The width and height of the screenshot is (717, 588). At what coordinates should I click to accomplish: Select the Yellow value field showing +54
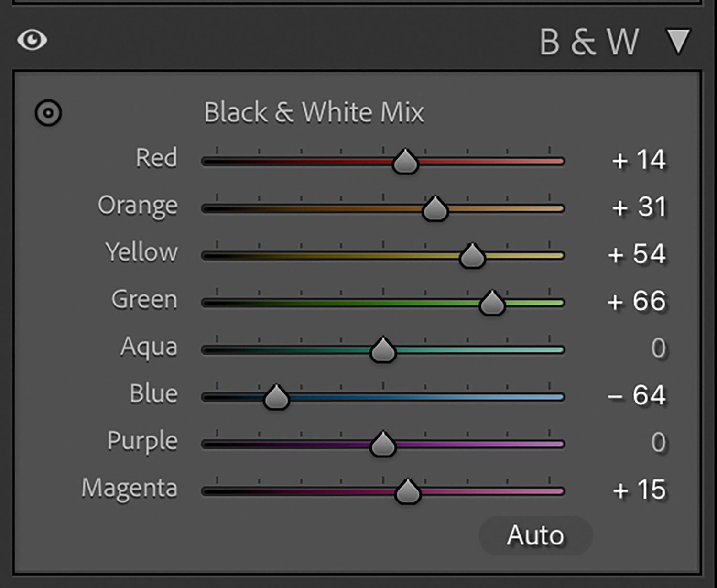click(x=637, y=254)
